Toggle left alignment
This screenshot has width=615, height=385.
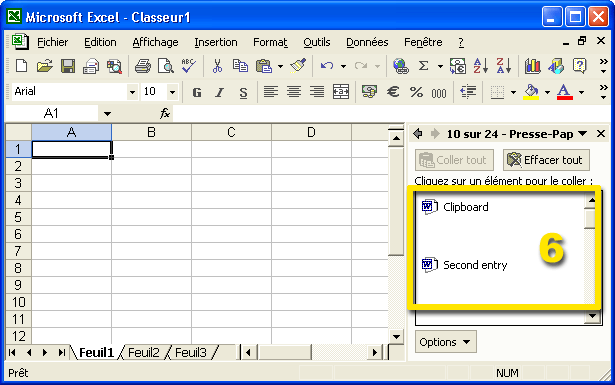point(271,92)
